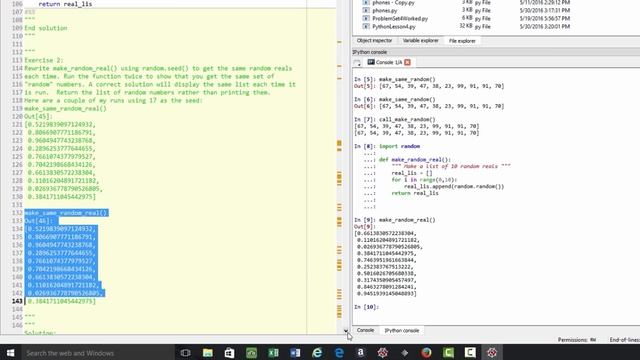Click the ProblemSet4Worked.py file icon
Screen dimensions: 640x360
(x=366, y=18)
